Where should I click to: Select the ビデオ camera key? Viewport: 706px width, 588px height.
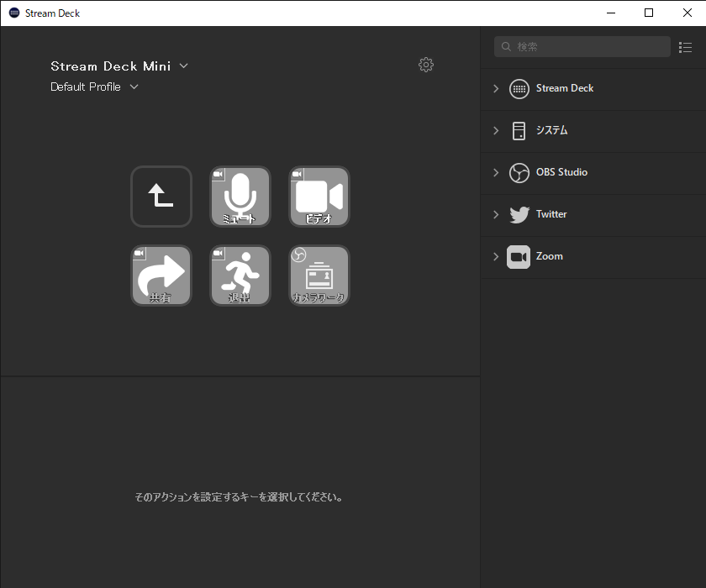pyautogui.click(x=319, y=197)
